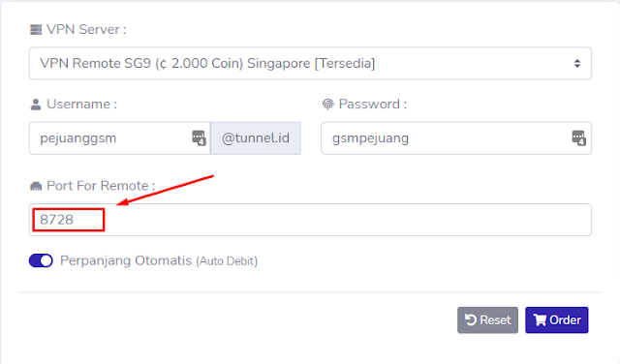620x364 pixels.
Task: Click the ethernet port icon beside Port For Remote
Action: pyautogui.click(x=36, y=186)
